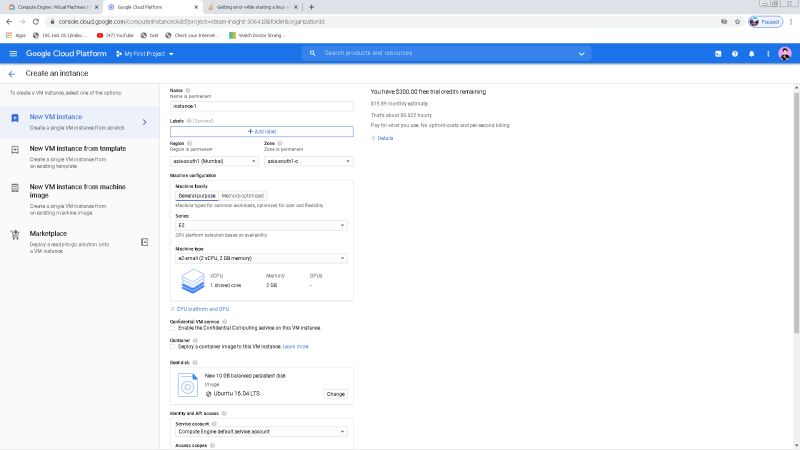
Task: Select the New VM instance option
Action: coord(79,122)
